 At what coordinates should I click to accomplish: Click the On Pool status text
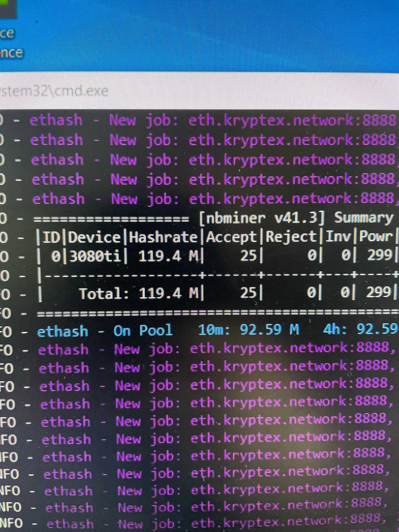143,330
